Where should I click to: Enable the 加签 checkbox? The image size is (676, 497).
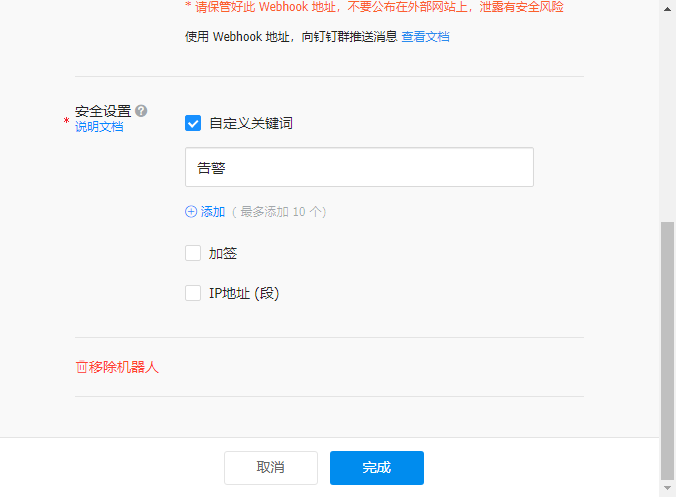pyautogui.click(x=193, y=253)
